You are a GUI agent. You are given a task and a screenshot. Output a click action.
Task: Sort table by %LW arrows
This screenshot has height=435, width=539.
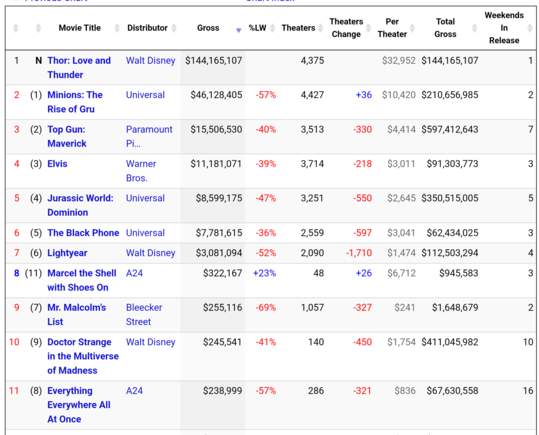272,28
